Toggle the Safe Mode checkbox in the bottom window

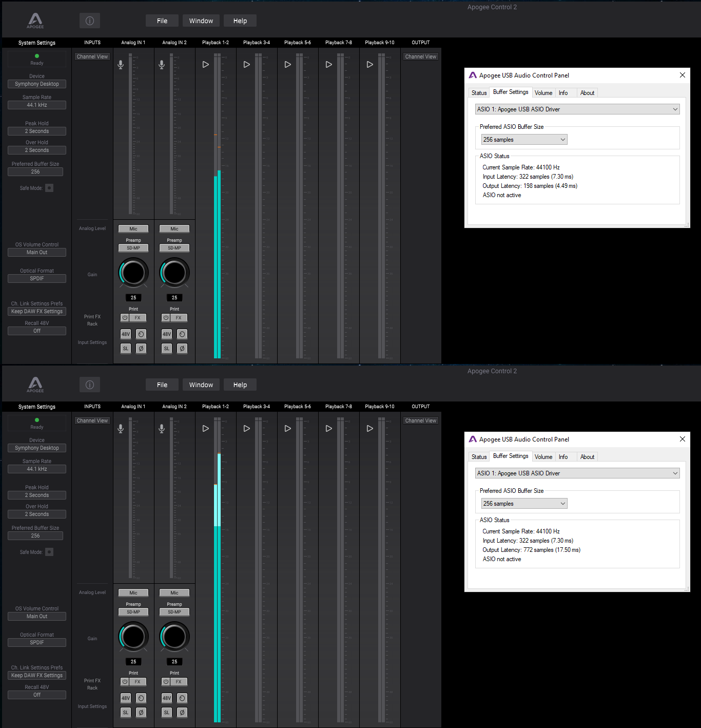point(49,552)
